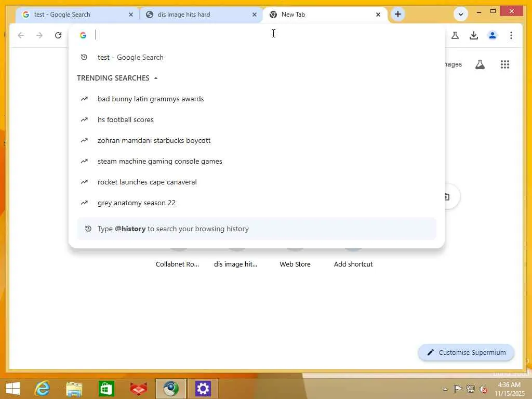This screenshot has width=532, height=399.
Task: Choose 'bad bunny latin grammys awards' suggestion
Action: pyautogui.click(x=257, y=99)
